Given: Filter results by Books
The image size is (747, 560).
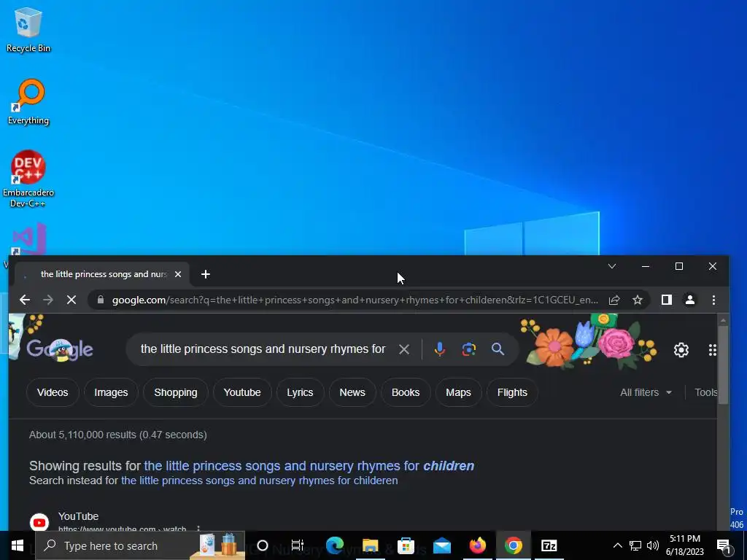Looking at the screenshot, I should (x=406, y=392).
